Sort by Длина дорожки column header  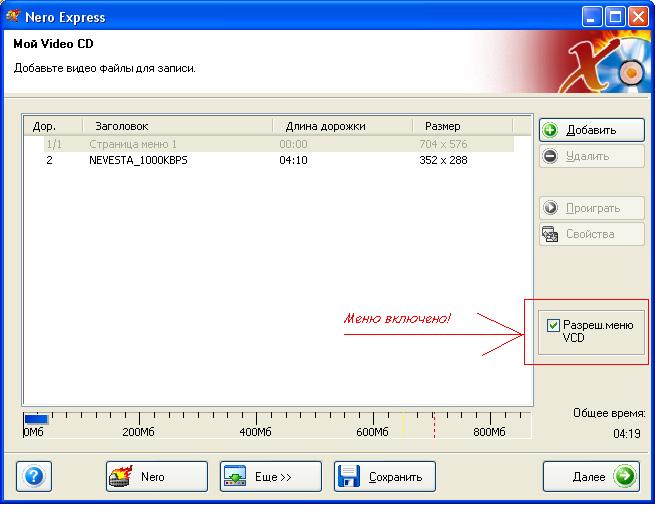(343, 126)
